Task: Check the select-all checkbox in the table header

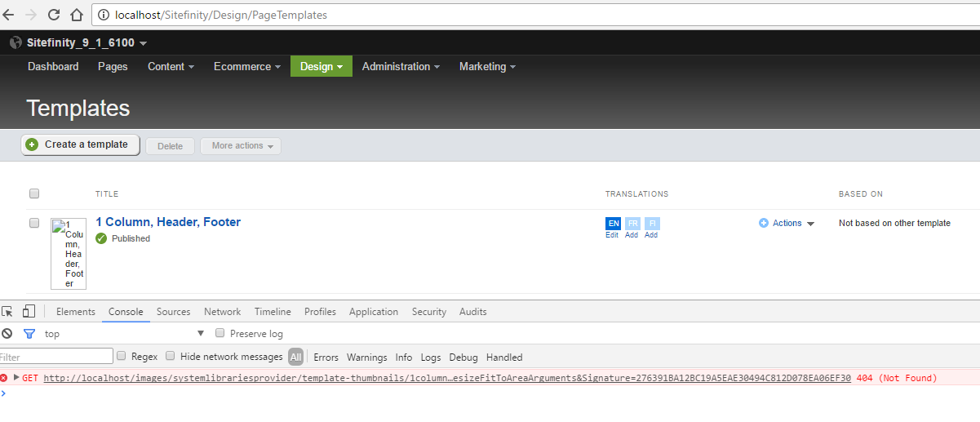Action: pos(34,193)
